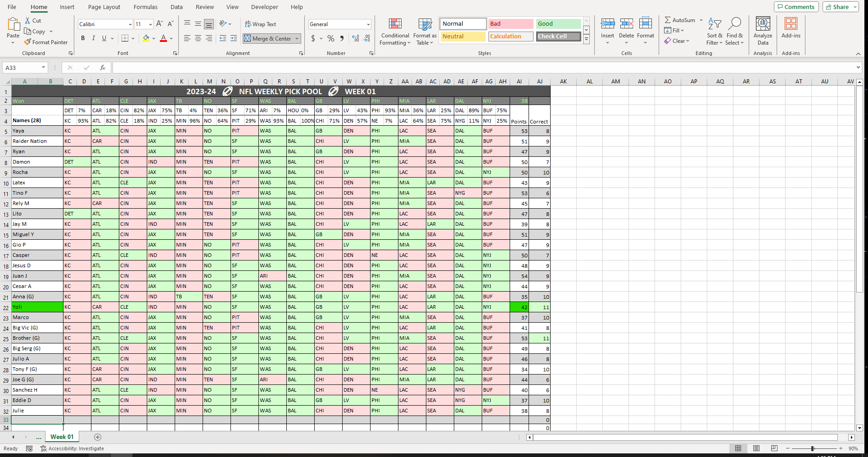The width and height of the screenshot is (868, 457).
Task: Add a new sheet
Action: [x=98, y=437]
